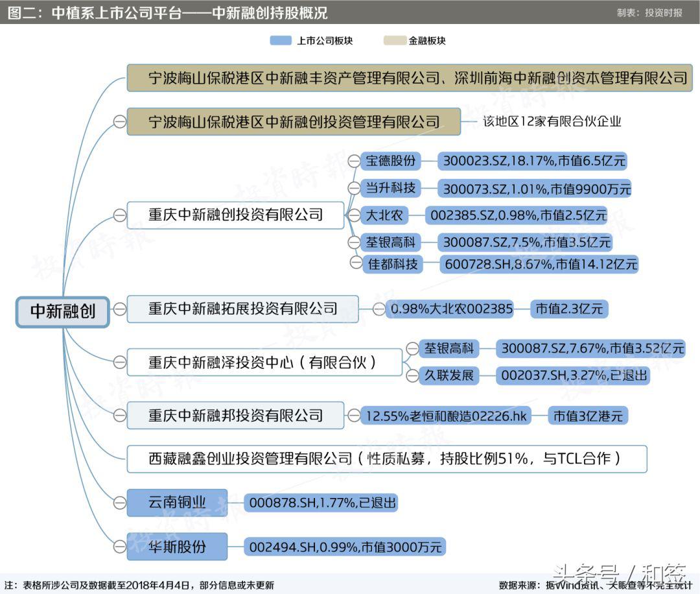The image size is (700, 594).
Task: Toggle the 荃银高科 node under 重庆中新融泽投资中心
Action: [x=412, y=348]
